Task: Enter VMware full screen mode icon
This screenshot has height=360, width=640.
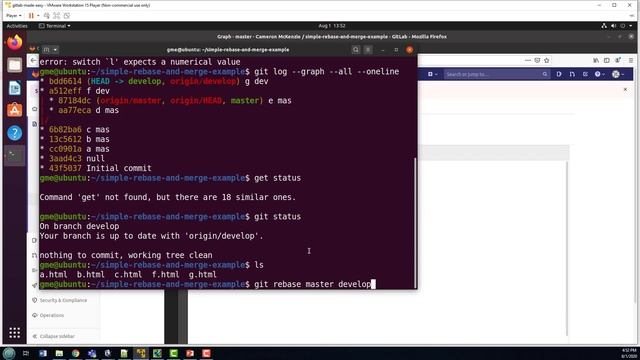Action: pos(57,16)
